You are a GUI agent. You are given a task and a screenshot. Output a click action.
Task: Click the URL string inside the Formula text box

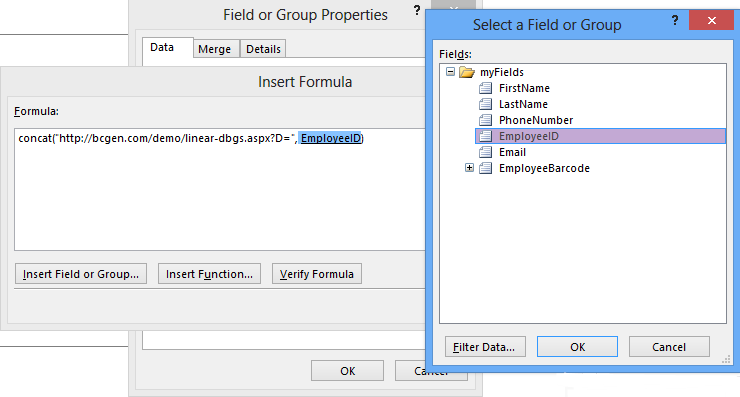pyautogui.click(x=175, y=138)
